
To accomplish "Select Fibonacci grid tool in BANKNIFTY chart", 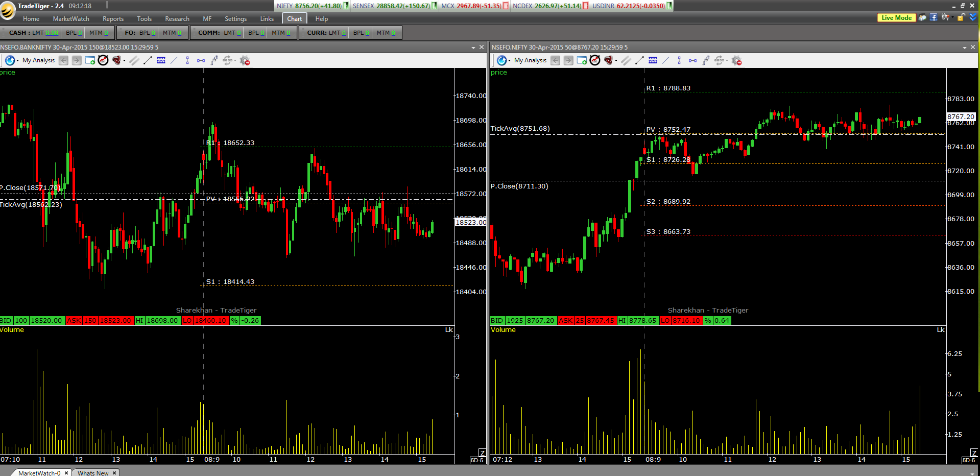I will pos(161,60).
